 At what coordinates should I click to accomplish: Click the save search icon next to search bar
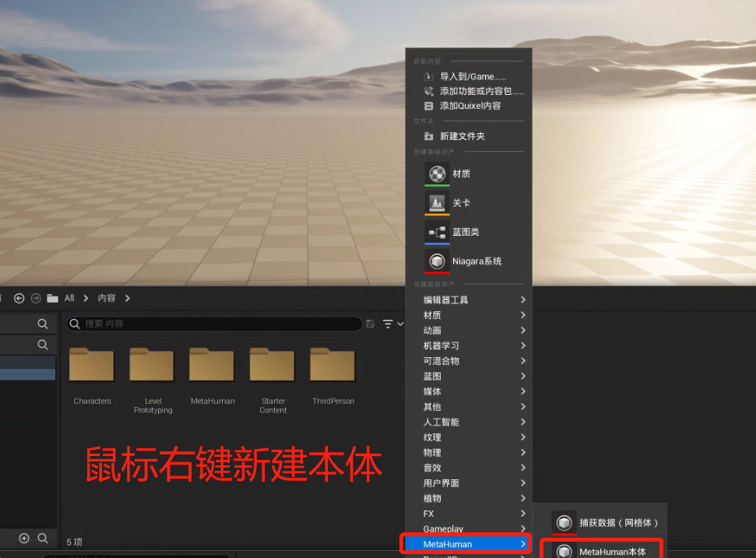pyautogui.click(x=371, y=324)
